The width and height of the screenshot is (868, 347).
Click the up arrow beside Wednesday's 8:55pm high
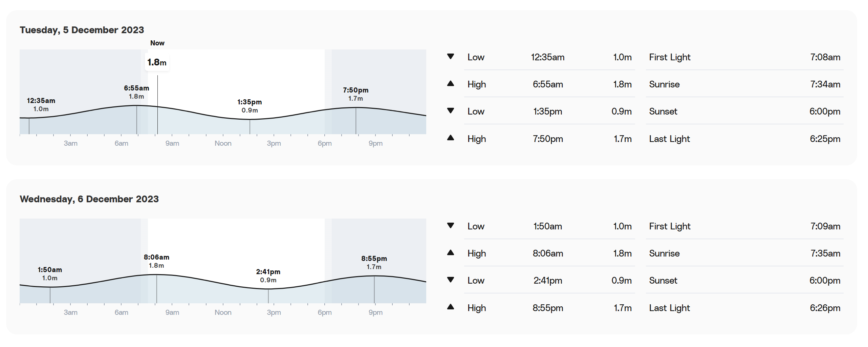pyautogui.click(x=450, y=307)
